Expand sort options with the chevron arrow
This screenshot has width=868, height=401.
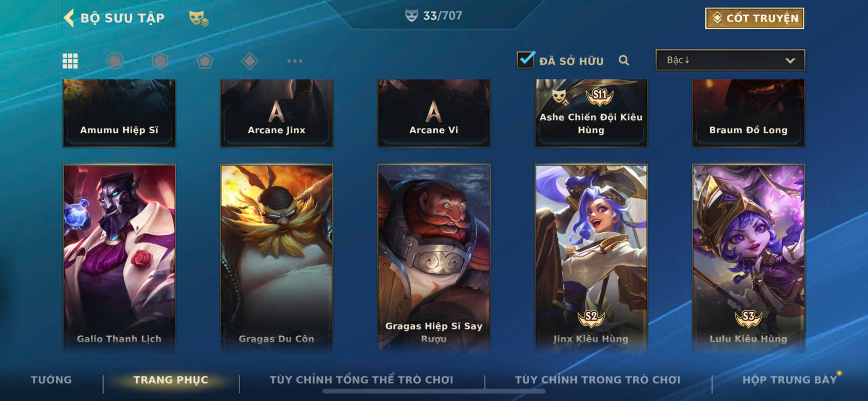coord(790,60)
